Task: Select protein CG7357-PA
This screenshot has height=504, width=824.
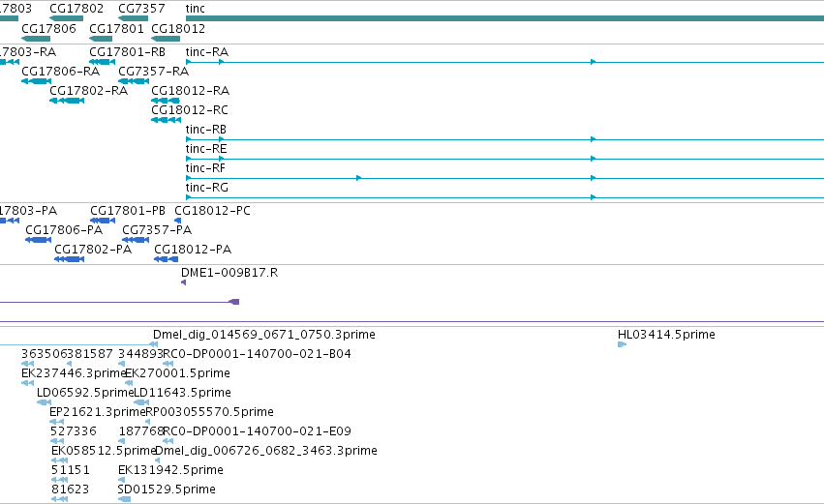Action: point(157,230)
